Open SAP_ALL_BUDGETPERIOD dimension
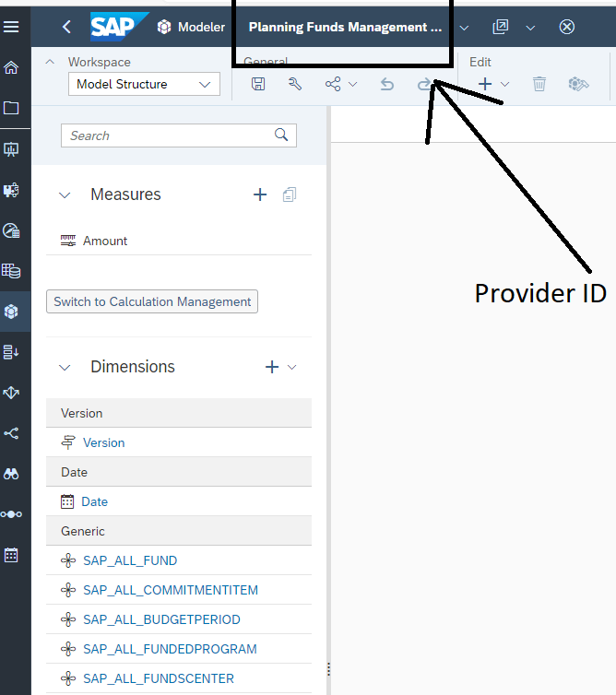The image size is (616, 695). (x=161, y=619)
